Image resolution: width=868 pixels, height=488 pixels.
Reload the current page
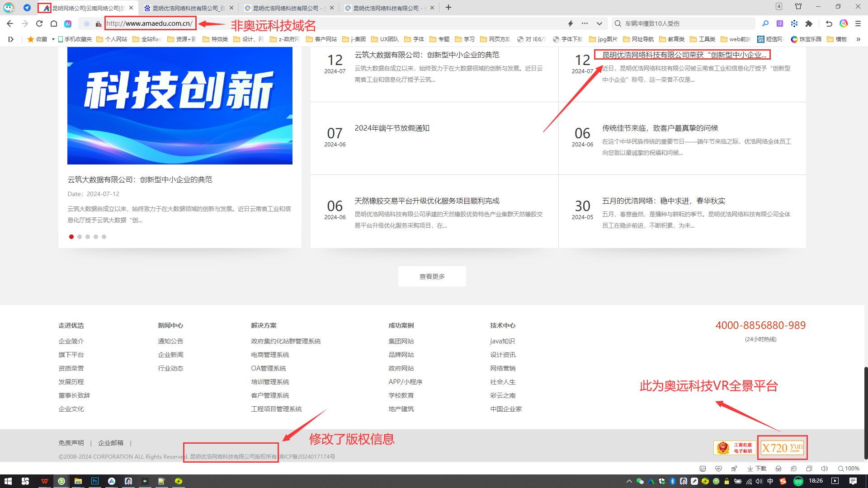tap(39, 23)
